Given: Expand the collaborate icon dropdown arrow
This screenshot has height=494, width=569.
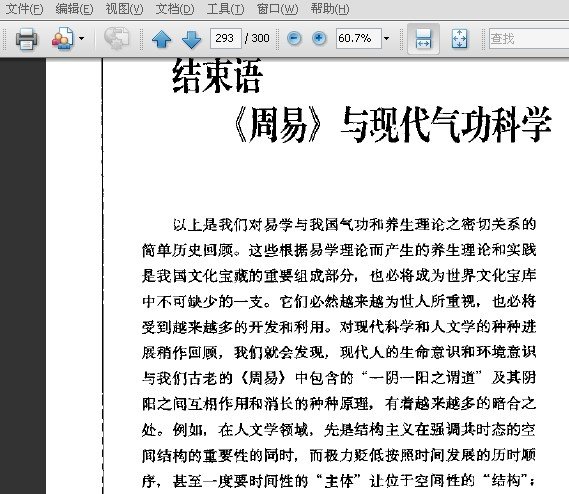Looking at the screenshot, I should [81, 38].
